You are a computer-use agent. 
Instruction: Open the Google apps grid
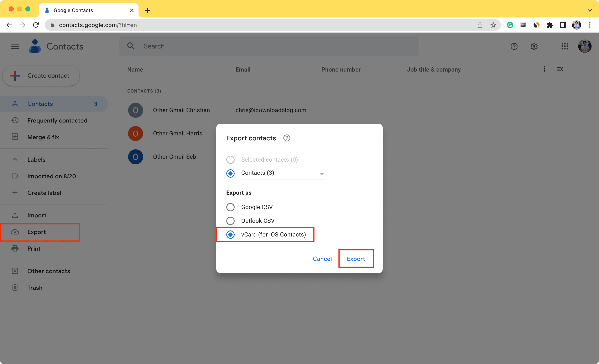coord(565,46)
